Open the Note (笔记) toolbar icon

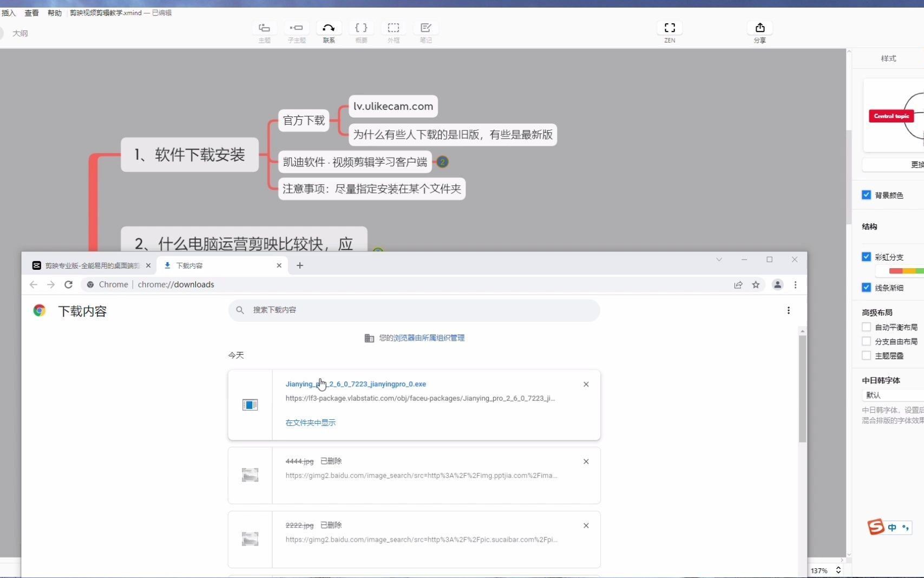(x=426, y=28)
